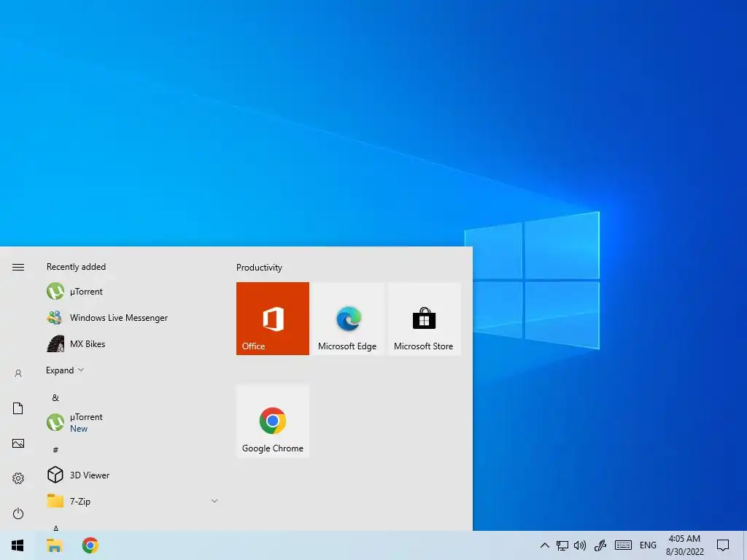Click the Recently added heading

[76, 267]
